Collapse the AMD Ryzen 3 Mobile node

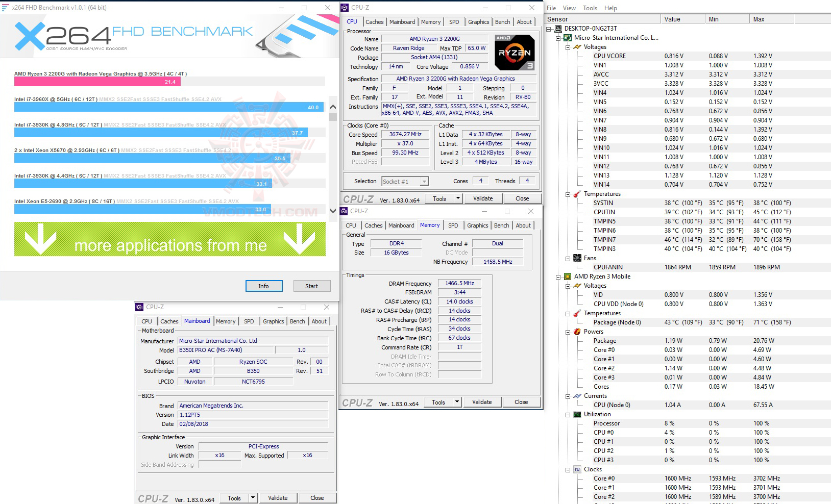[558, 276]
